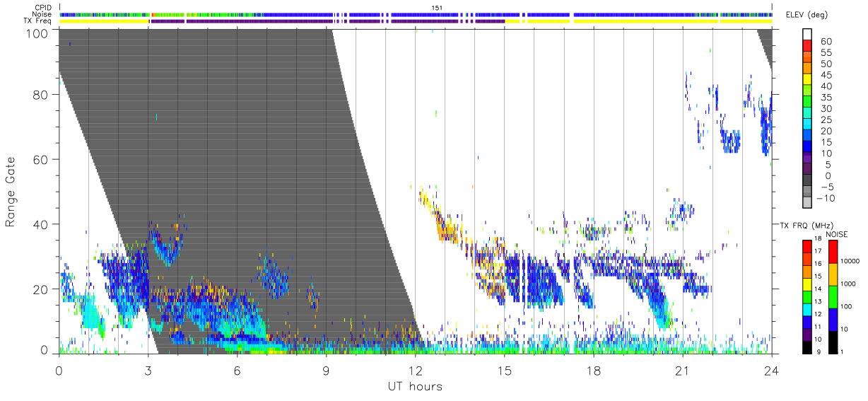Pick the blue 15–20 swatch on ELEV colorbar
Viewport: 868px width, 401px height.
[808, 136]
